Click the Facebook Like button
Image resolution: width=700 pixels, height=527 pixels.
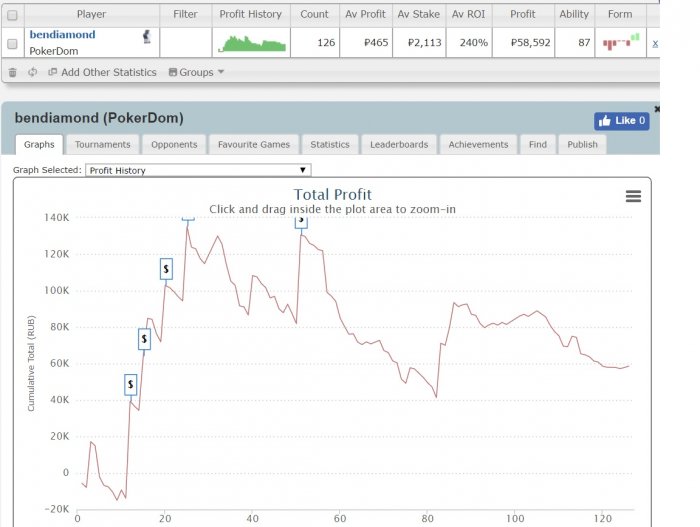coord(621,121)
